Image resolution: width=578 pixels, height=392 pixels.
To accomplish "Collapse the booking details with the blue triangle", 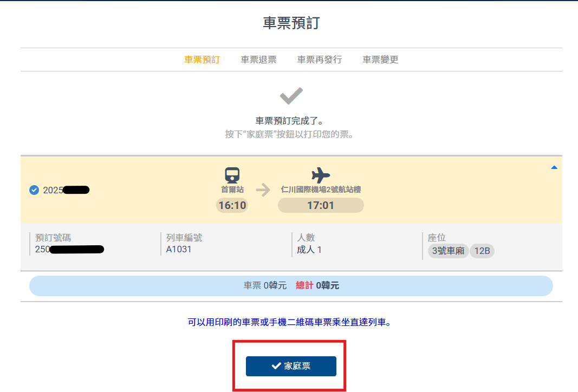I will coord(554,168).
